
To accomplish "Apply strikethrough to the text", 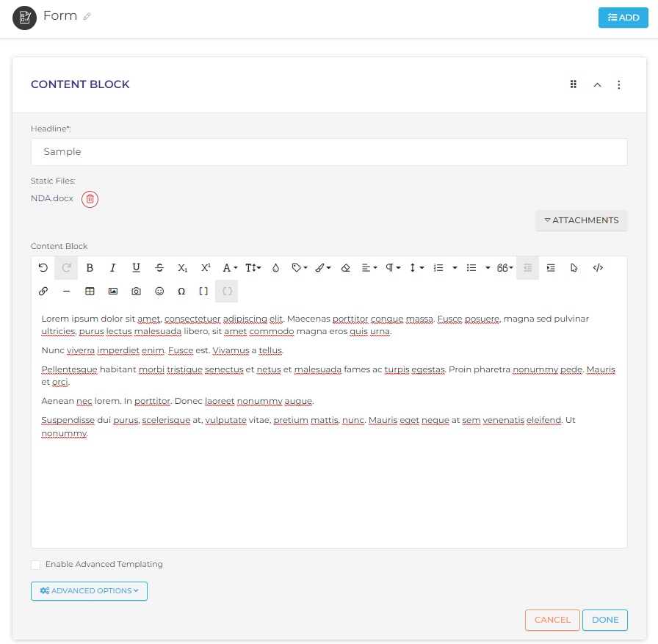I will click(x=159, y=267).
